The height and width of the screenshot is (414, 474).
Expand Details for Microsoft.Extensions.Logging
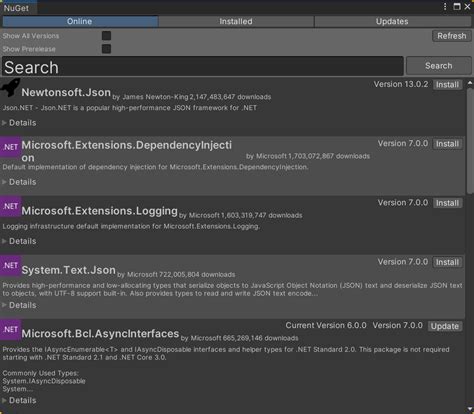[19, 241]
